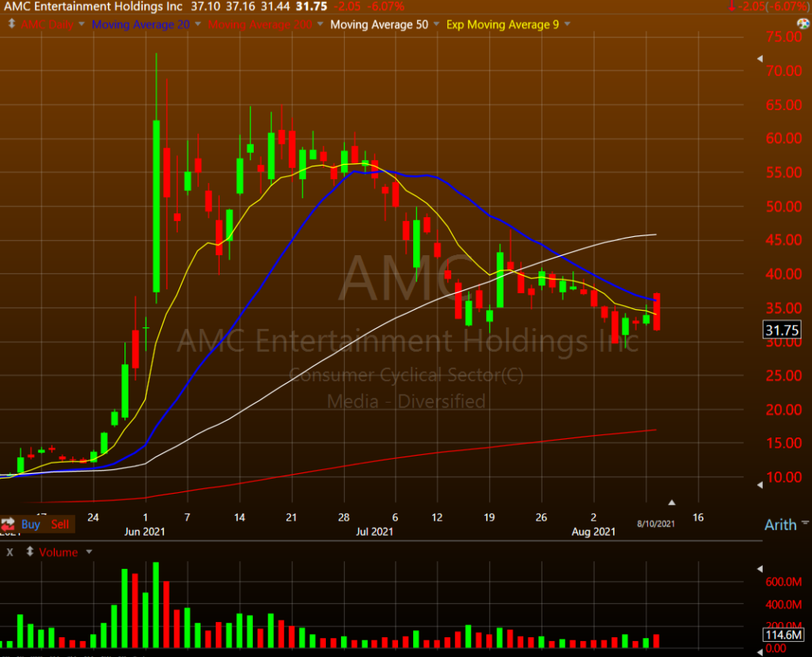
Task: Close the Volume panel with the X
Action: pyautogui.click(x=10, y=552)
